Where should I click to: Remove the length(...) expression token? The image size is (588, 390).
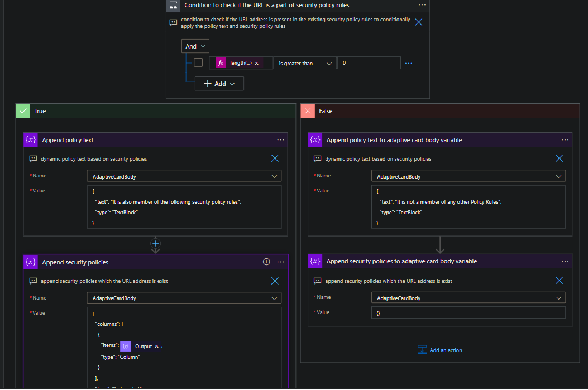click(x=256, y=63)
